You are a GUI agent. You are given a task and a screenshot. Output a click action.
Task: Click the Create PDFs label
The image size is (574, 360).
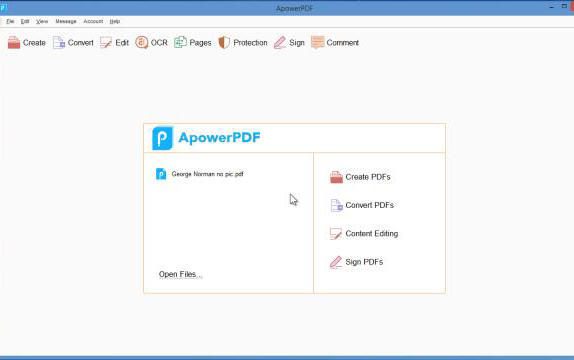coord(368,177)
